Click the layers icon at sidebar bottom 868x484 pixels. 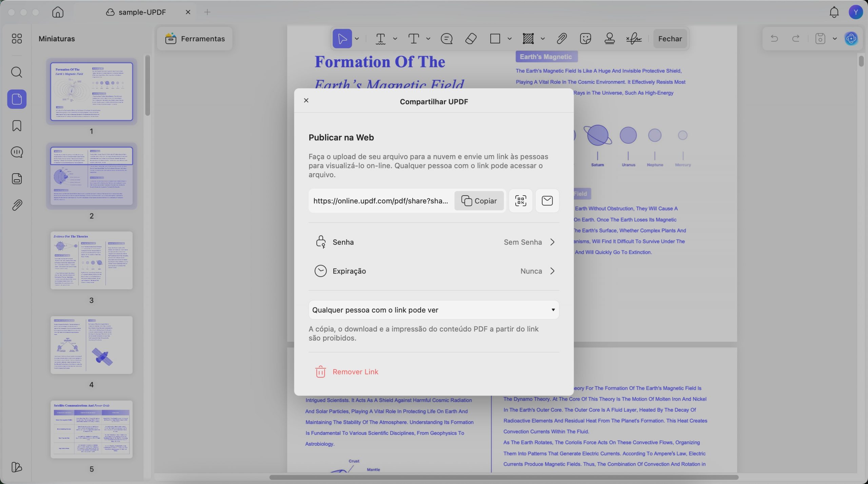(x=17, y=467)
